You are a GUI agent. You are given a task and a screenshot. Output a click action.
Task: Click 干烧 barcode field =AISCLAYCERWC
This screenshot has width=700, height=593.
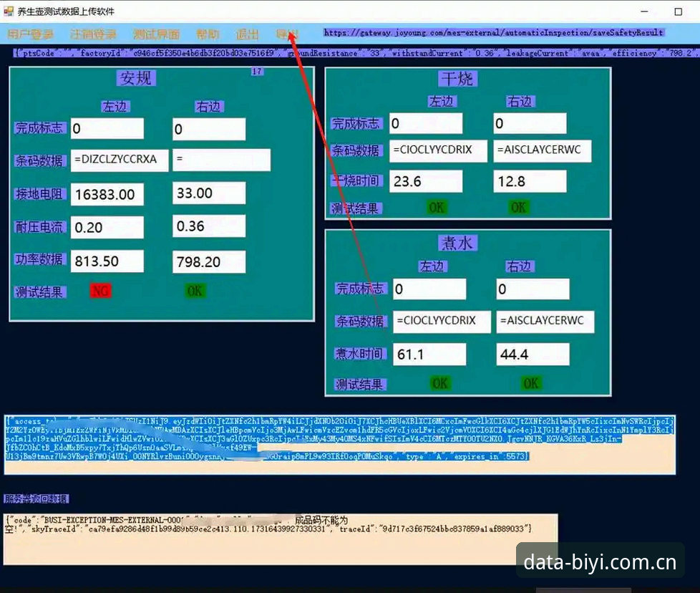click(543, 150)
